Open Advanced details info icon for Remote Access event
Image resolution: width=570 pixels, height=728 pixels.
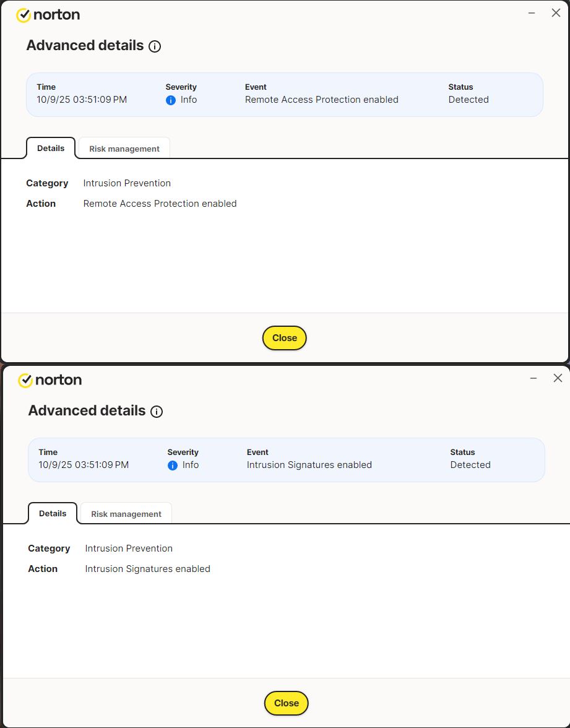pos(155,46)
